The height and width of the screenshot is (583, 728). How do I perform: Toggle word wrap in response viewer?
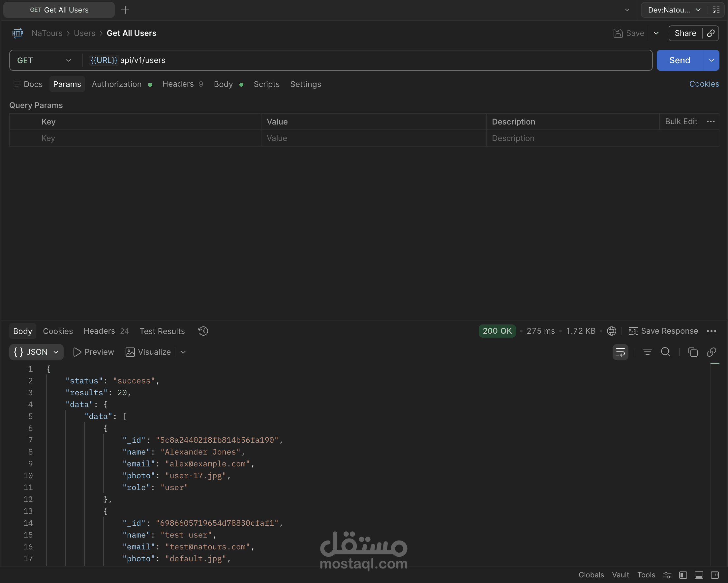(620, 352)
